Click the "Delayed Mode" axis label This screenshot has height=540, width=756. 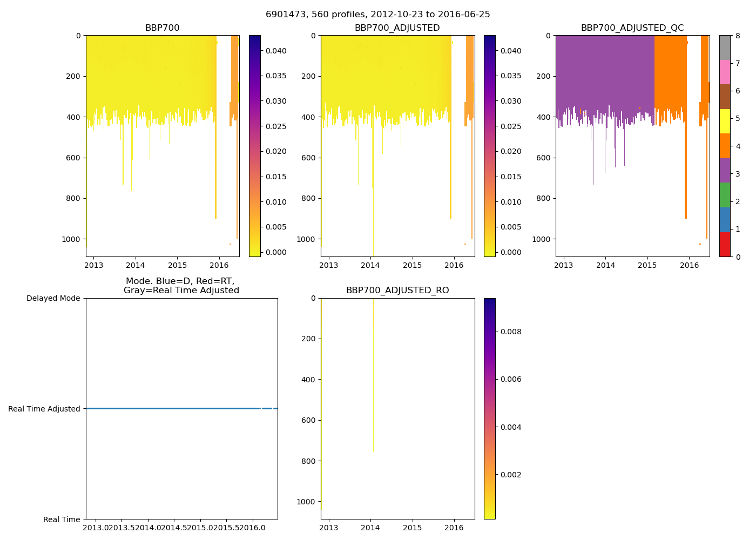53,299
